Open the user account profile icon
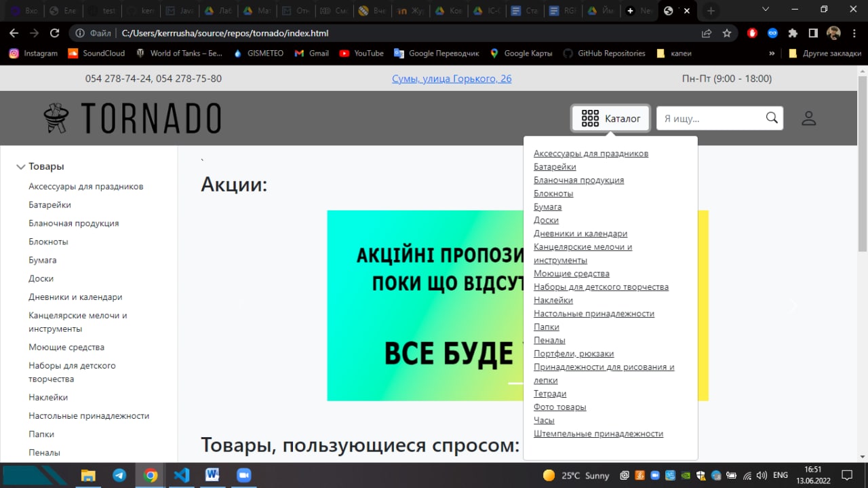 pos(808,118)
